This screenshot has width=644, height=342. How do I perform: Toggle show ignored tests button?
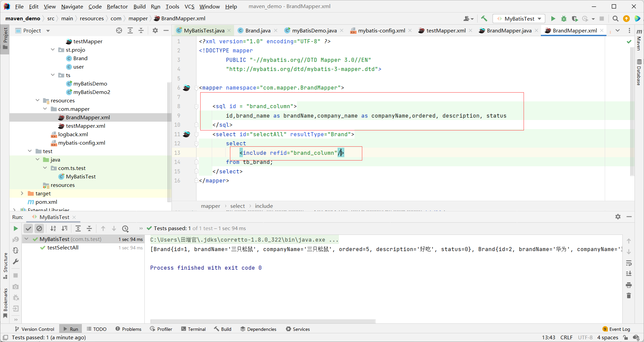coord(39,228)
